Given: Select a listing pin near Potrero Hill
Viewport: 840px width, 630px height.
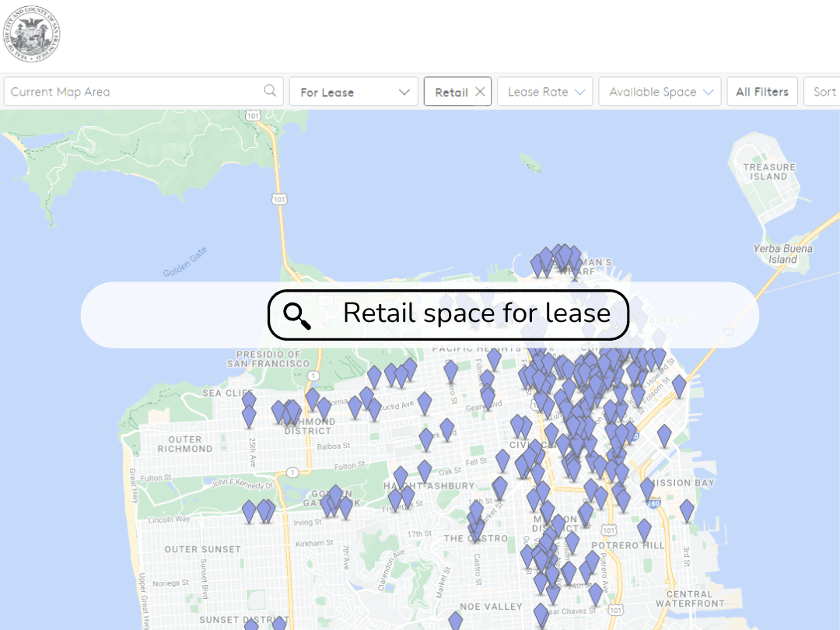Looking at the screenshot, I should pyautogui.click(x=644, y=529).
